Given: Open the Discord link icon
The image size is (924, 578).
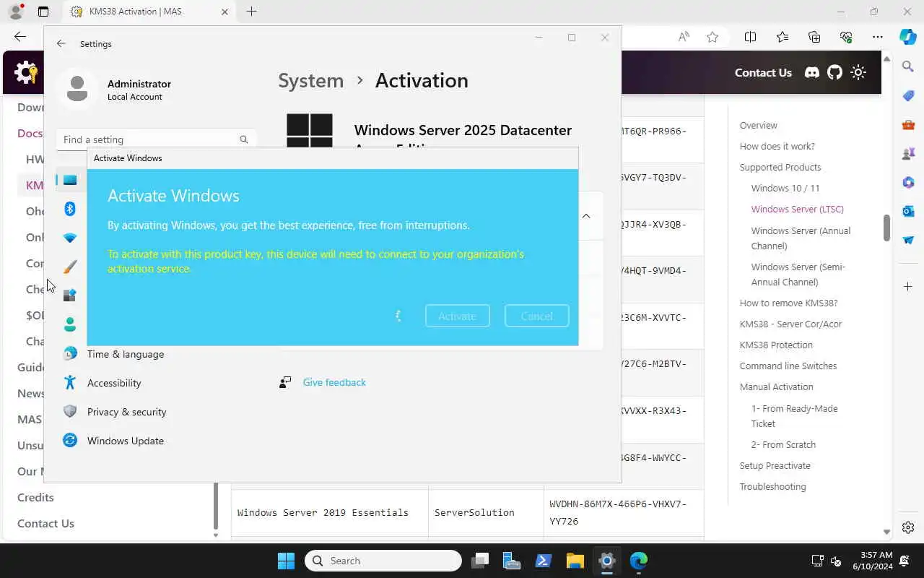Looking at the screenshot, I should [x=812, y=72].
